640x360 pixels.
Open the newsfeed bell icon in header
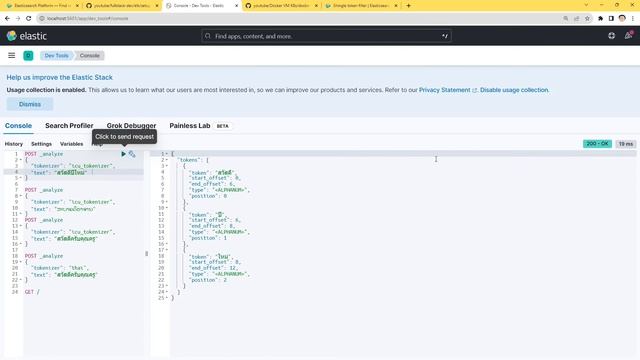click(628, 36)
